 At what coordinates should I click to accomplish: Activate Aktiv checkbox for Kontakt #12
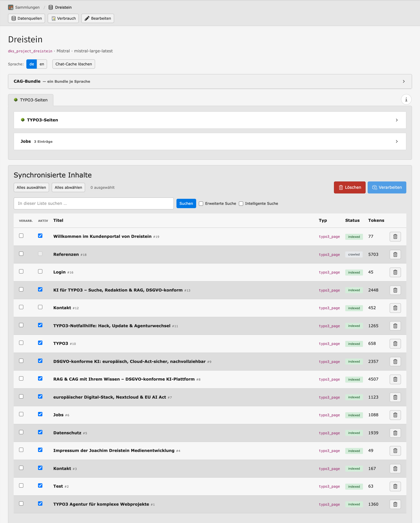40,307
